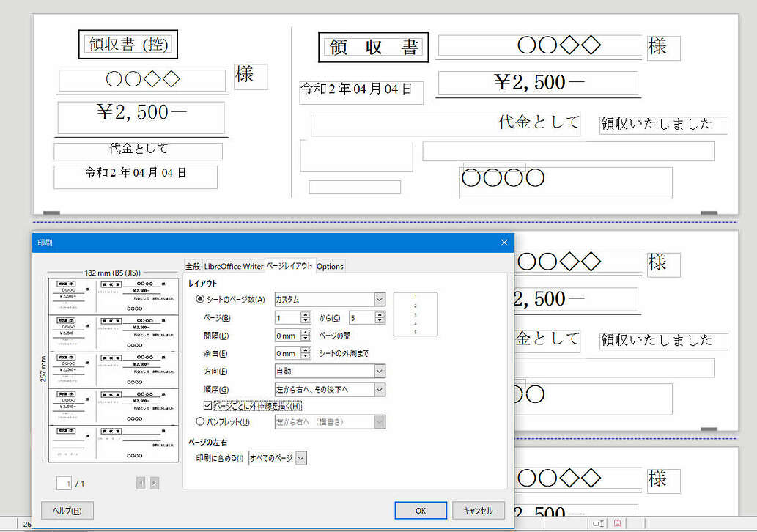The height and width of the screenshot is (532, 757).
Task: Select the シートのページ数 radio button
Action: (200, 299)
